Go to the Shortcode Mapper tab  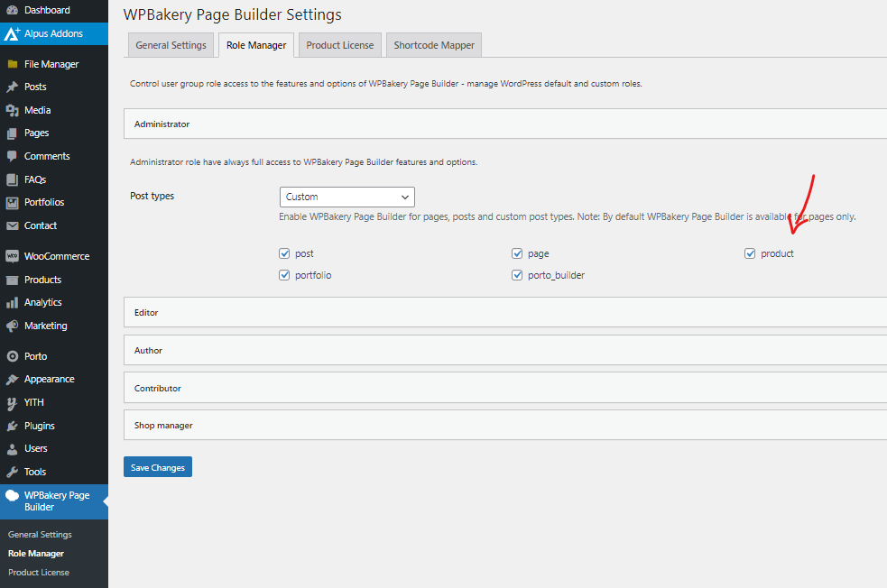pos(434,45)
